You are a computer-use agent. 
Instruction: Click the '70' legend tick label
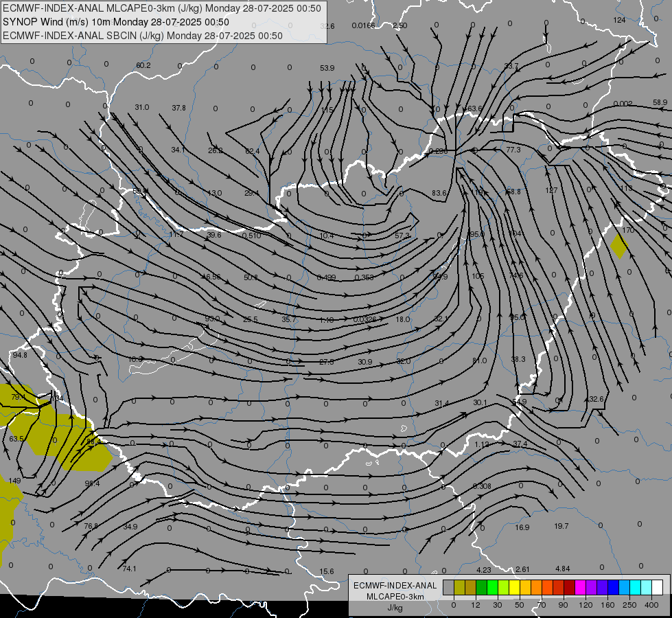542,605
